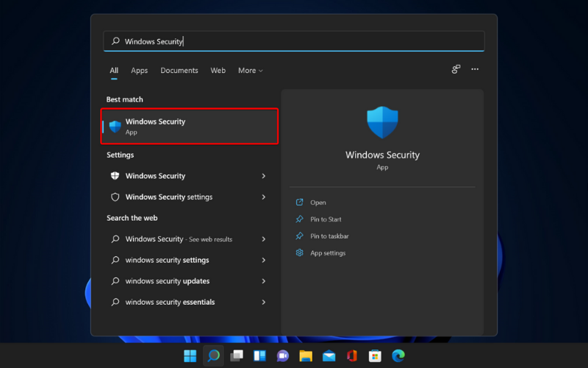This screenshot has width=588, height=368.
Task: Open Task View from the taskbar
Action: tap(237, 355)
